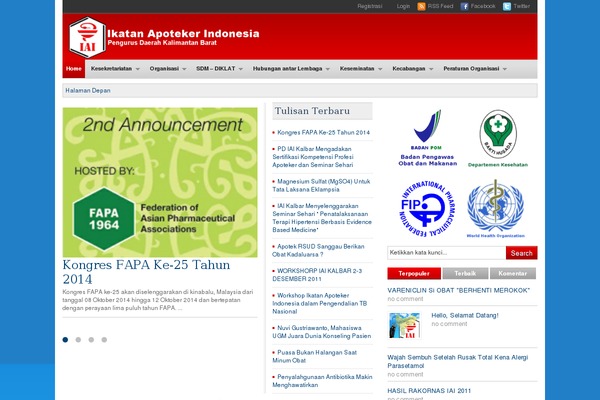The height and width of the screenshot is (400, 600).
Task: Open the Badan POM logo
Action: 427,138
